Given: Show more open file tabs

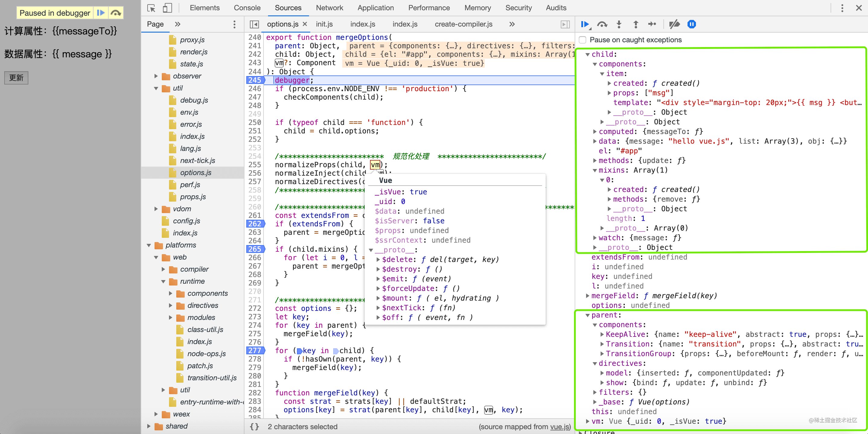Looking at the screenshot, I should 512,24.
